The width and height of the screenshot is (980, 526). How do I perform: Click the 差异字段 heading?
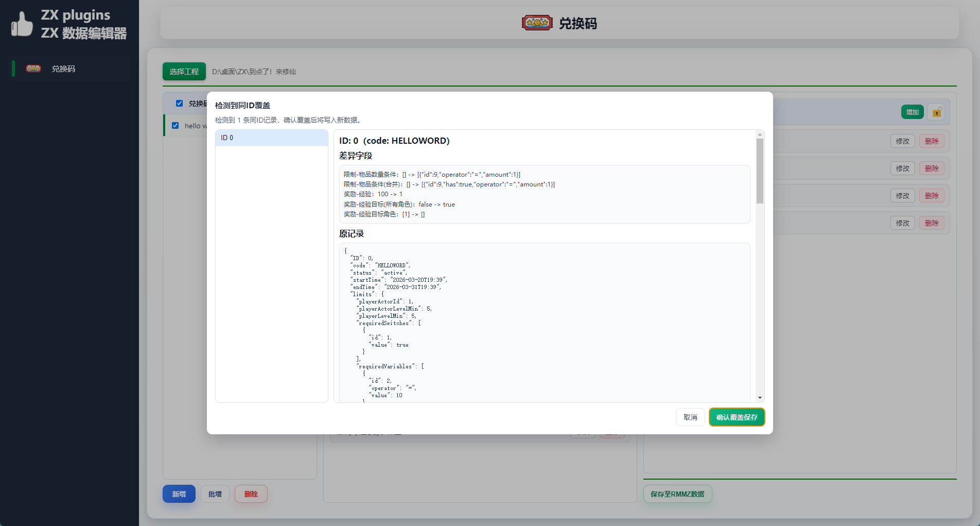coord(356,156)
